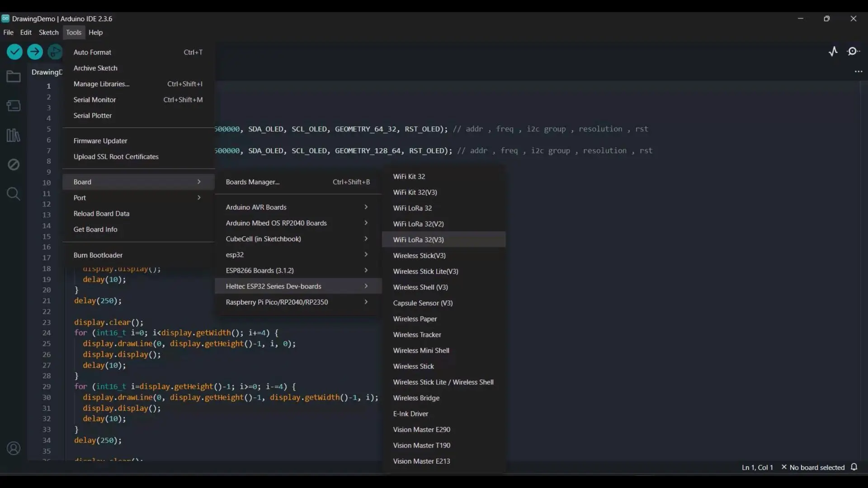
Task: Select WiFi LoRa 32(V3) board
Action: [x=419, y=239]
